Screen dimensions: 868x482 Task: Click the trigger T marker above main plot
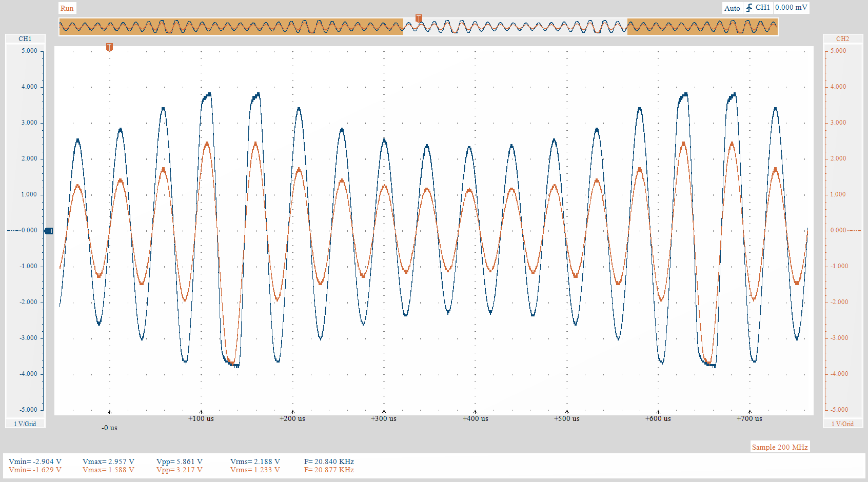(x=109, y=47)
